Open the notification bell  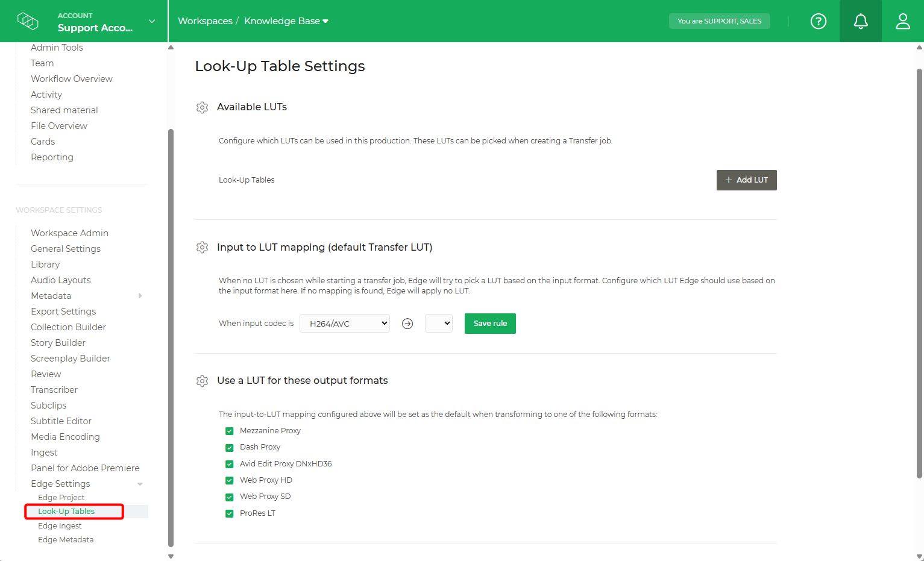860,21
